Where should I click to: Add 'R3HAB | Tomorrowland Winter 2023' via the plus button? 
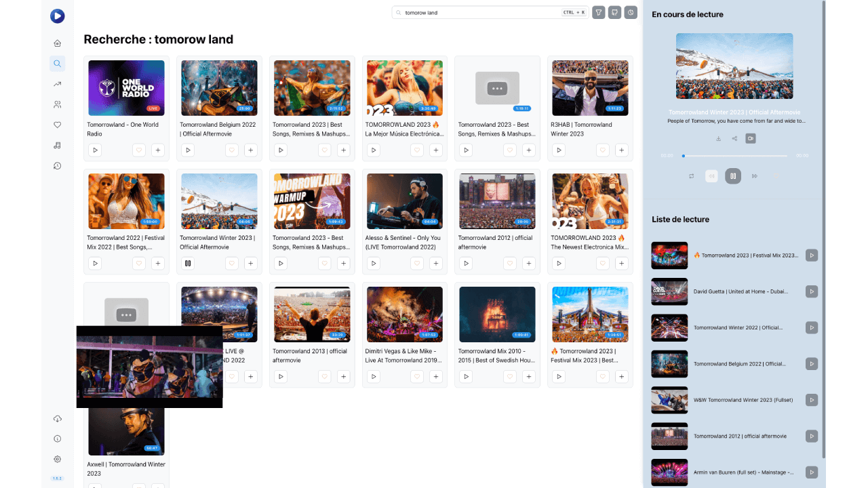(621, 150)
